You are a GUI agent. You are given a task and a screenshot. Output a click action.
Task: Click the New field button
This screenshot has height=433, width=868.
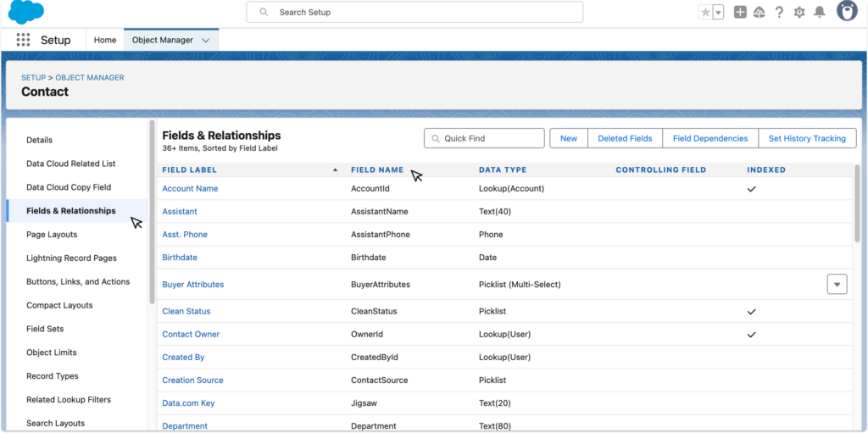click(x=569, y=138)
